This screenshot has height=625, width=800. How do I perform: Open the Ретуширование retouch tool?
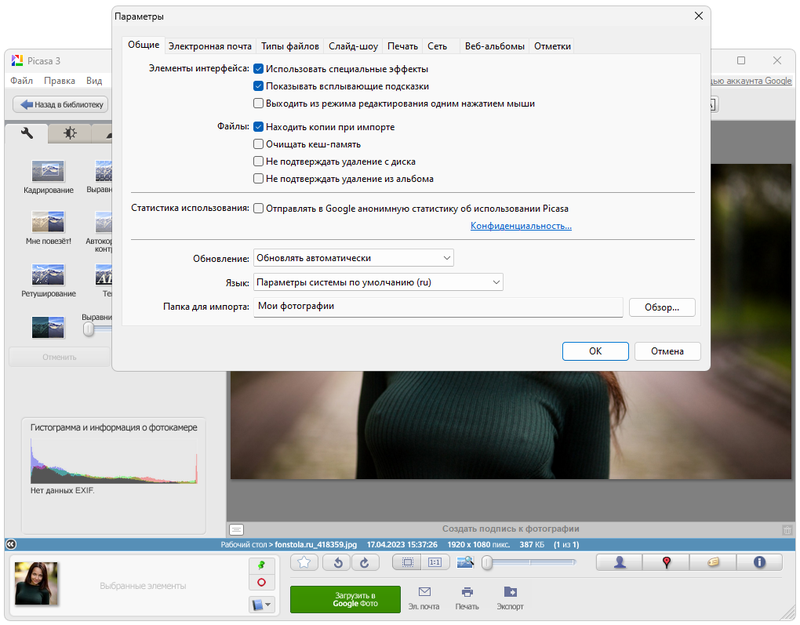[x=48, y=274]
